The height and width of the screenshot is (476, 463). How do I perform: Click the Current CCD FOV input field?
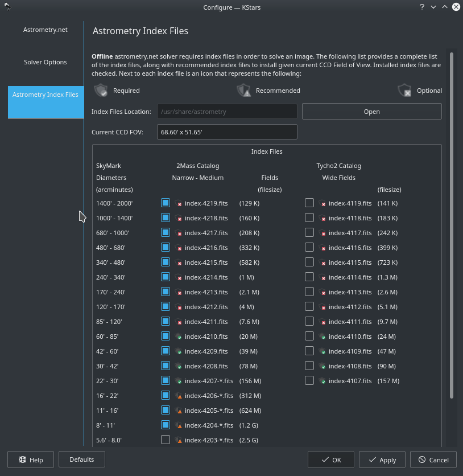[x=226, y=132]
